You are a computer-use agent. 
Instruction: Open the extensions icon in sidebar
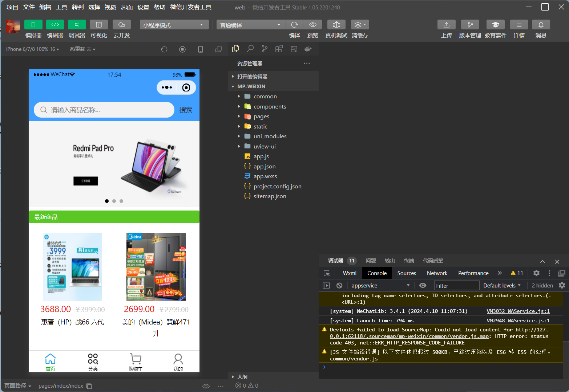pos(279,49)
